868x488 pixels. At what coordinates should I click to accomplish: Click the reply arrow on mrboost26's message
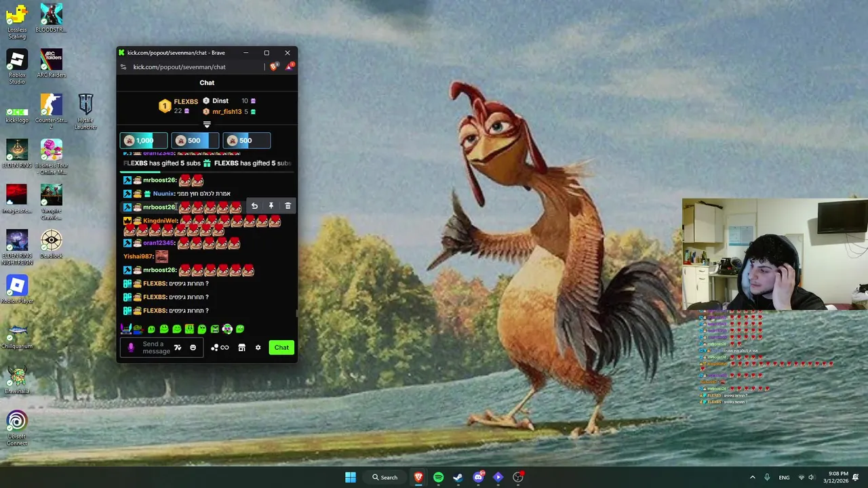[254, 206]
